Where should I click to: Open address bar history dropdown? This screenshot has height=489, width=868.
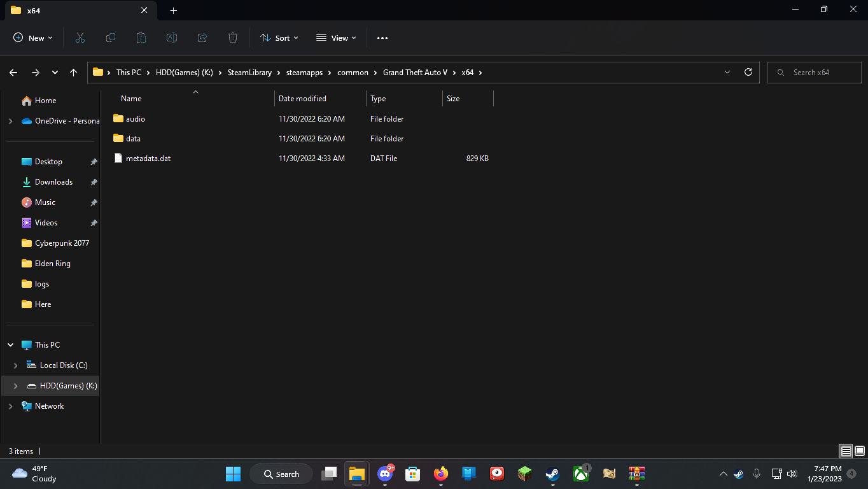[x=727, y=72]
